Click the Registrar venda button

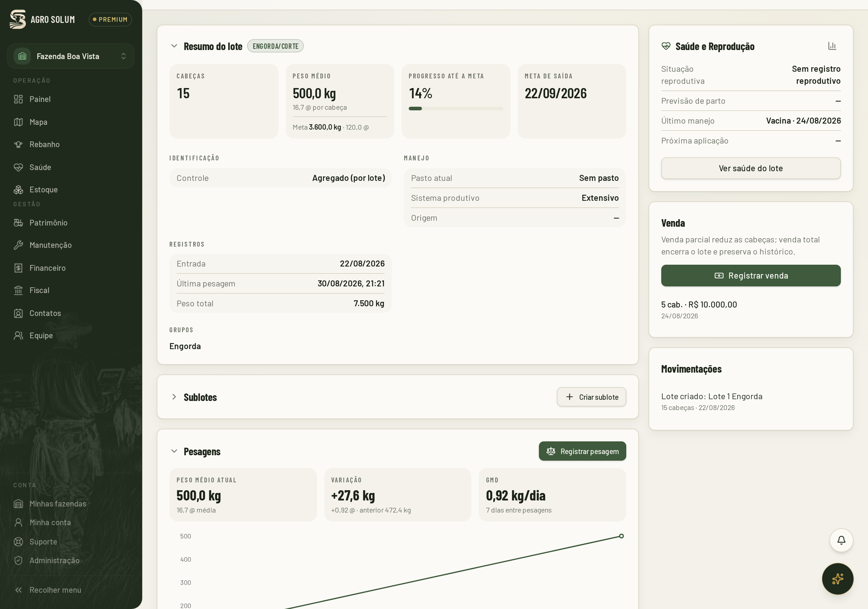751,275
